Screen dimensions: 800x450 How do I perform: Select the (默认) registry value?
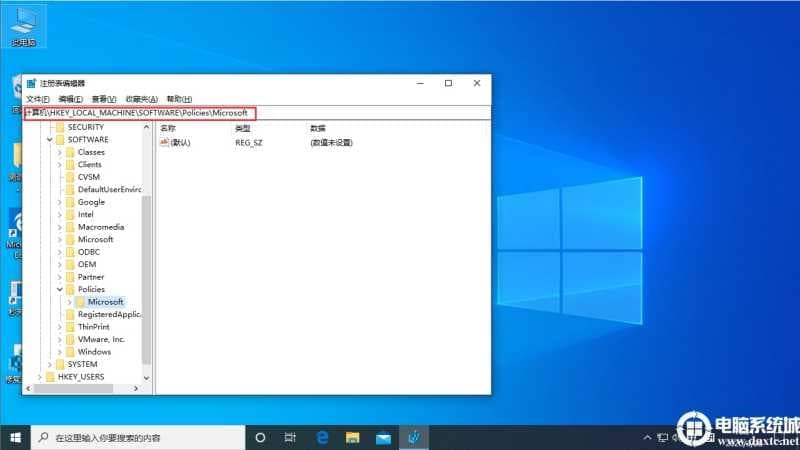[x=176, y=143]
